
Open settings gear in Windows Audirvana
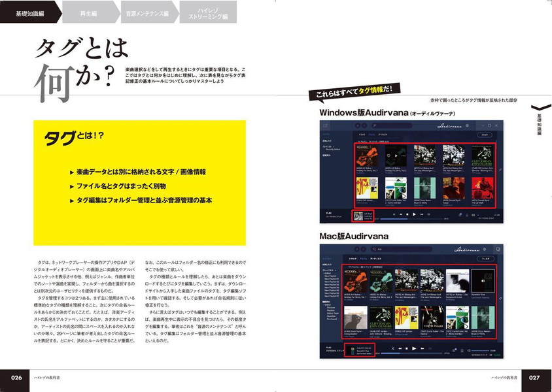tap(467, 125)
